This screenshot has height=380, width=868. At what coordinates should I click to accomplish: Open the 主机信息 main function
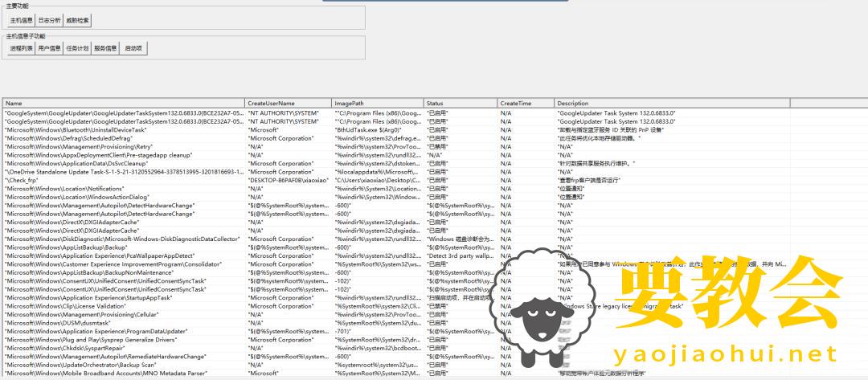pos(22,20)
